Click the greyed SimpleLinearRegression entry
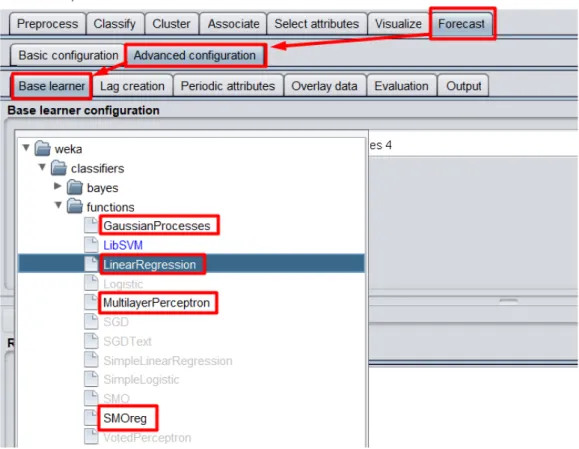 coord(168,361)
